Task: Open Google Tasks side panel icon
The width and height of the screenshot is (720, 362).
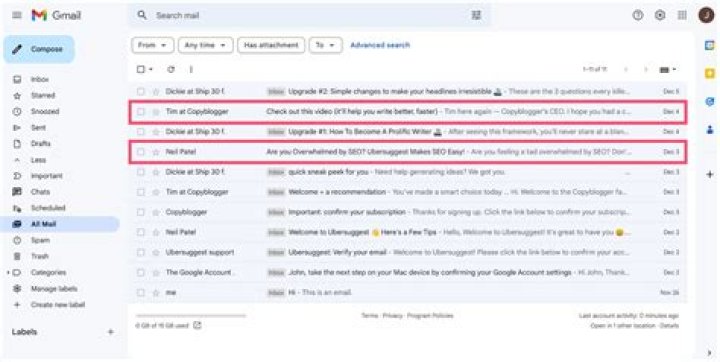Action: pos(709,102)
